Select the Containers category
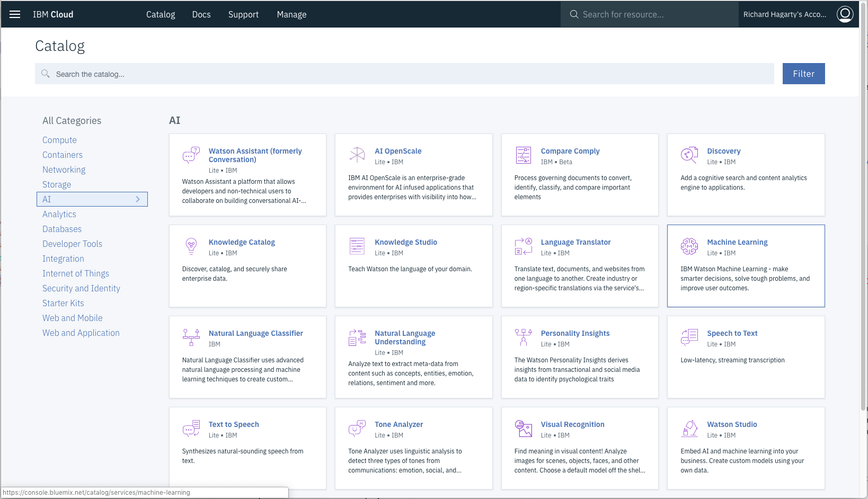This screenshot has height=499, width=868. tap(63, 155)
